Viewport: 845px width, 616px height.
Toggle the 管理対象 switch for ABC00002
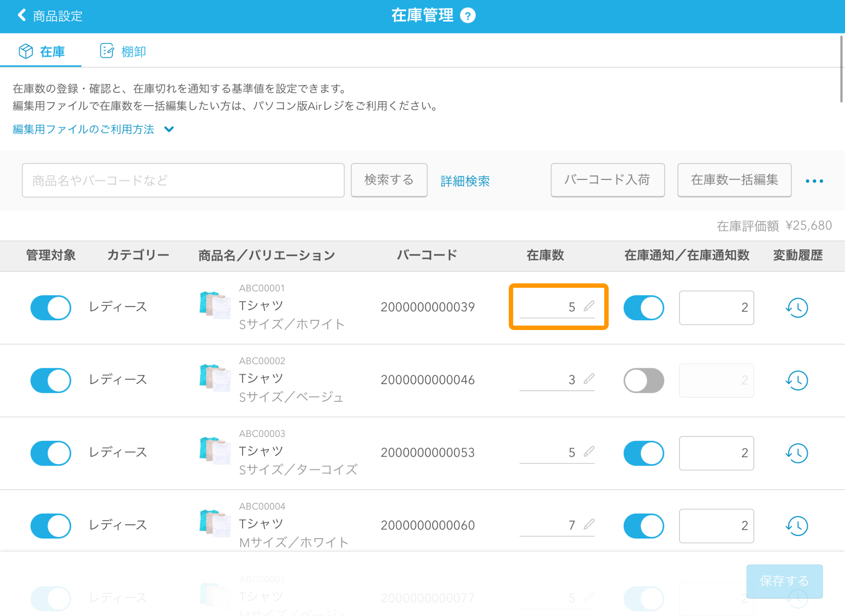[x=51, y=380]
